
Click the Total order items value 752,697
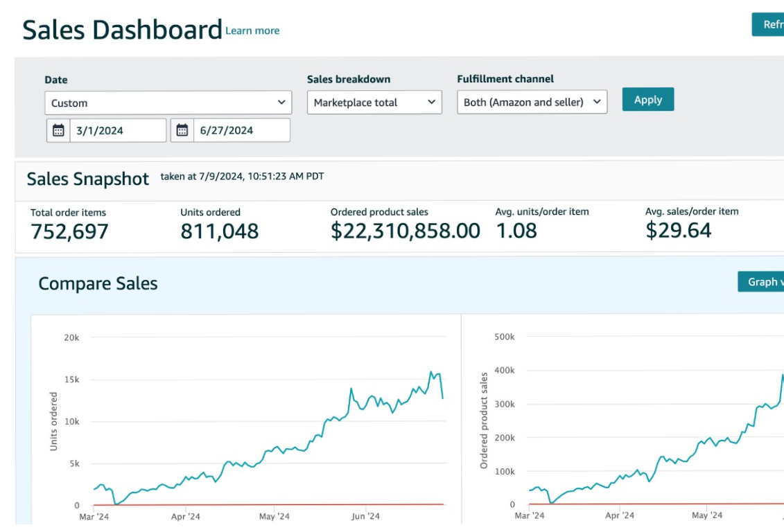pos(69,232)
